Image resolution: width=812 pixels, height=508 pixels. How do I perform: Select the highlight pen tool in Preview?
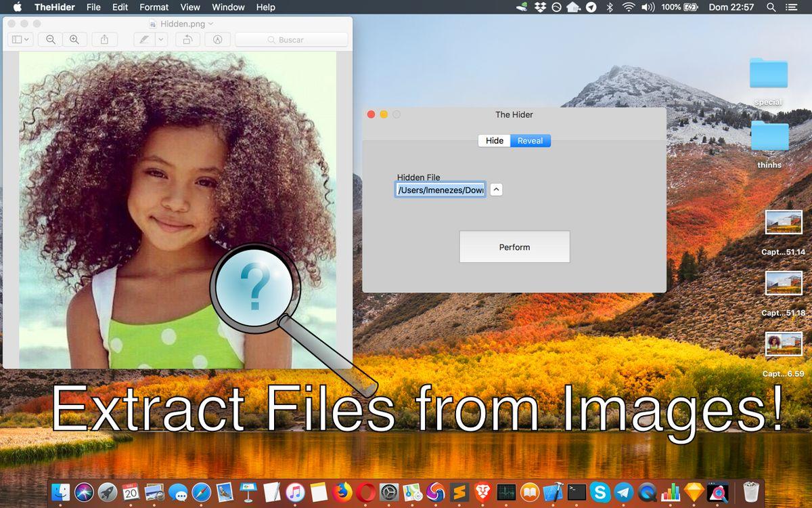point(144,40)
